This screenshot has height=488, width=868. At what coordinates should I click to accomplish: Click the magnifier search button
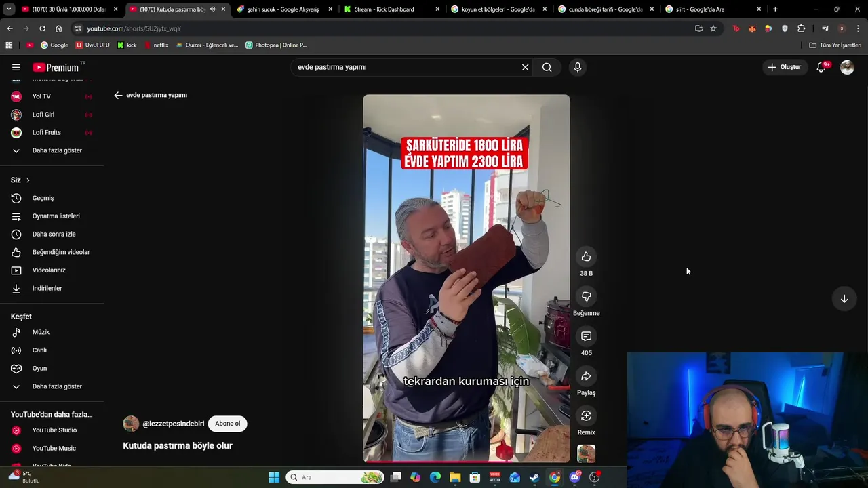click(547, 67)
